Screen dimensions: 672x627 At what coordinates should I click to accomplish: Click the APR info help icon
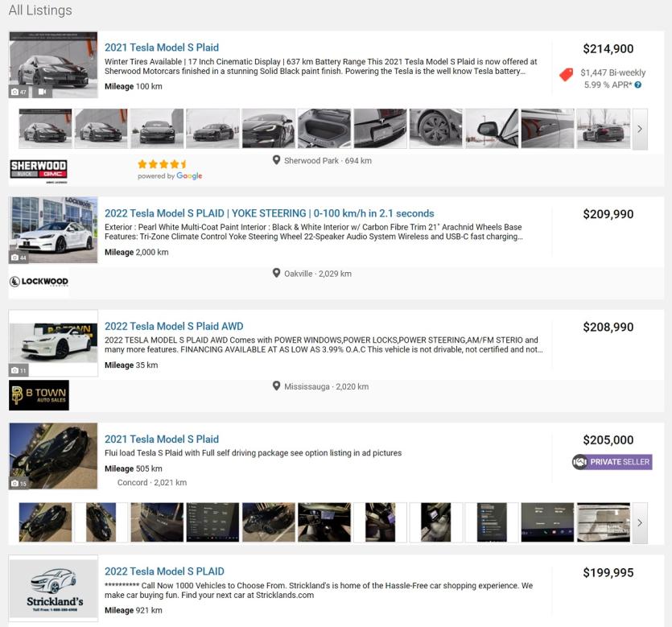tap(638, 85)
